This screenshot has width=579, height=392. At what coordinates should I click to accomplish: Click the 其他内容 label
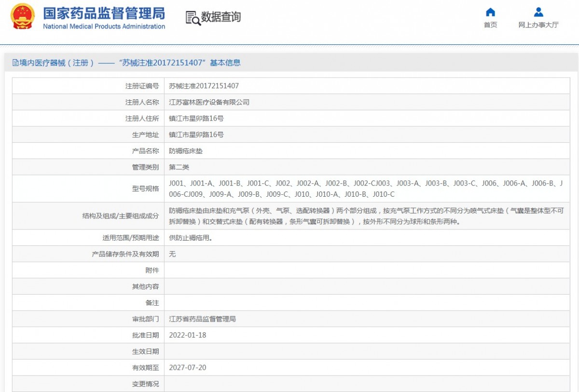(x=145, y=287)
